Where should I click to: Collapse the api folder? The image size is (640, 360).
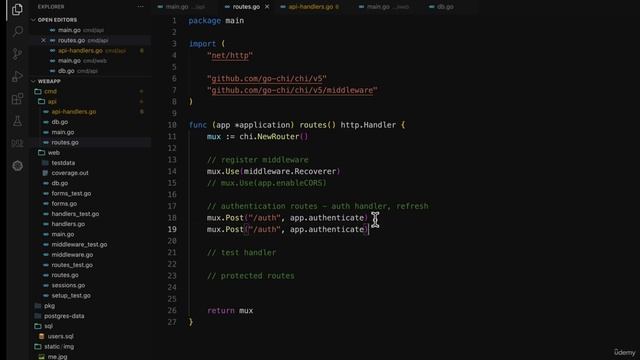(x=52, y=102)
